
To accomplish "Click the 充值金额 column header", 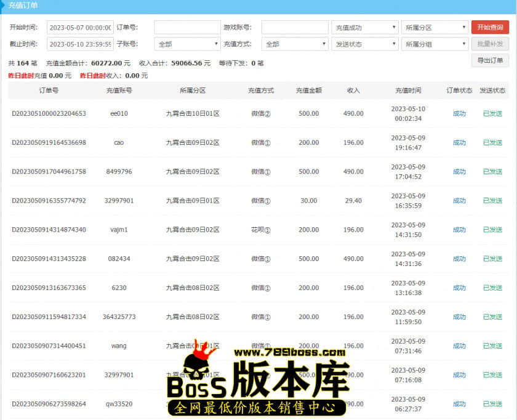I will click(x=308, y=91).
